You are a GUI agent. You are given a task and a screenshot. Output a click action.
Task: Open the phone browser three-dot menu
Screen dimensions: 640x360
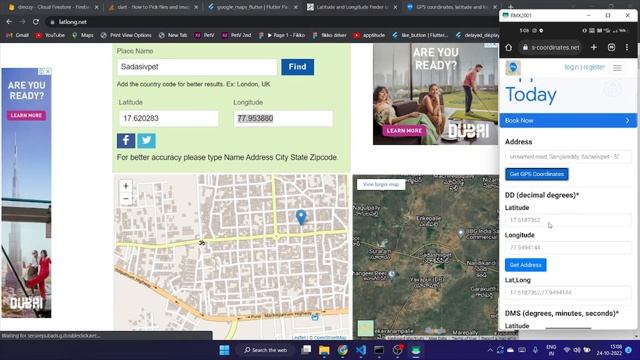[x=627, y=47]
